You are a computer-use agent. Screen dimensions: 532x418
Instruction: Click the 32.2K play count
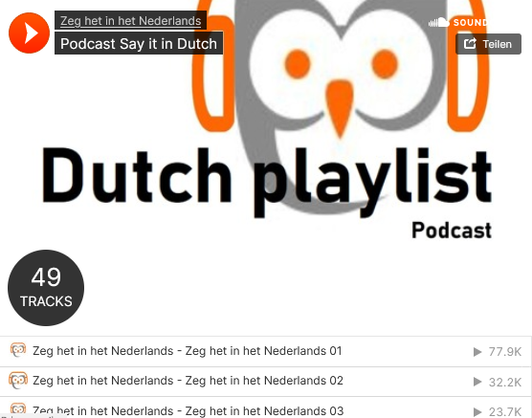pos(504,382)
